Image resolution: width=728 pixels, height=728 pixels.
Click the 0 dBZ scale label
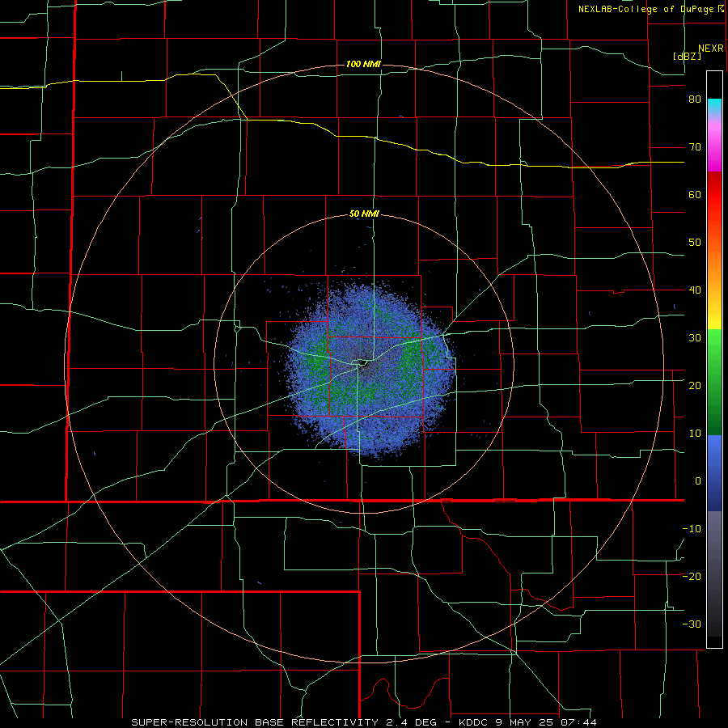[698, 481]
